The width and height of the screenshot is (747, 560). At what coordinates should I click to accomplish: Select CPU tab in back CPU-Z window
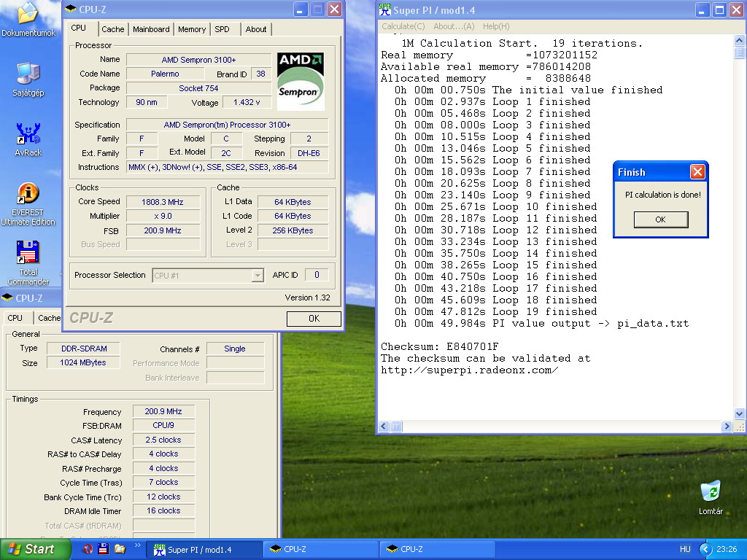coord(15,318)
